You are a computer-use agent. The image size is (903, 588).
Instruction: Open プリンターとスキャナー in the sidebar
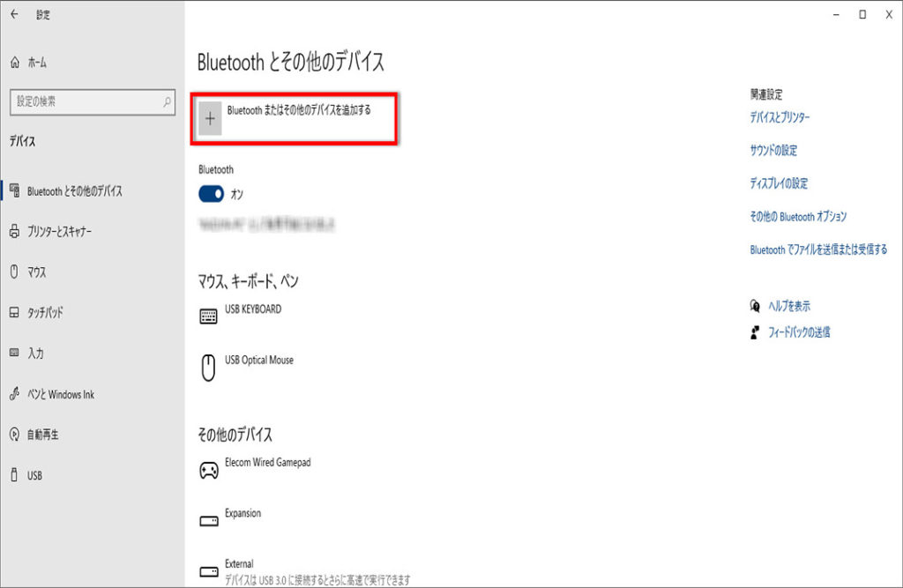coord(59,232)
